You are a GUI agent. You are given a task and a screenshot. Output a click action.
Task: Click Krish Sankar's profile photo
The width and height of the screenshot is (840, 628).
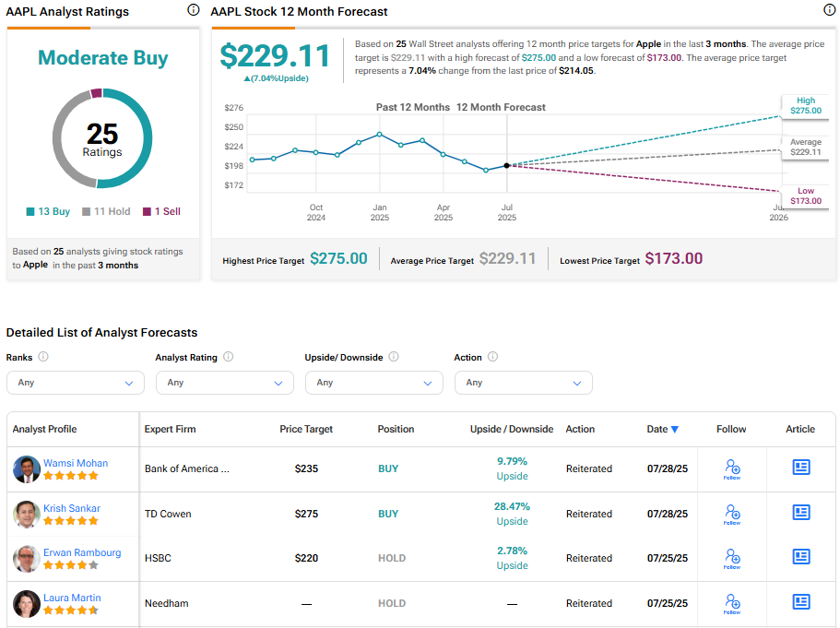pyautogui.click(x=27, y=514)
